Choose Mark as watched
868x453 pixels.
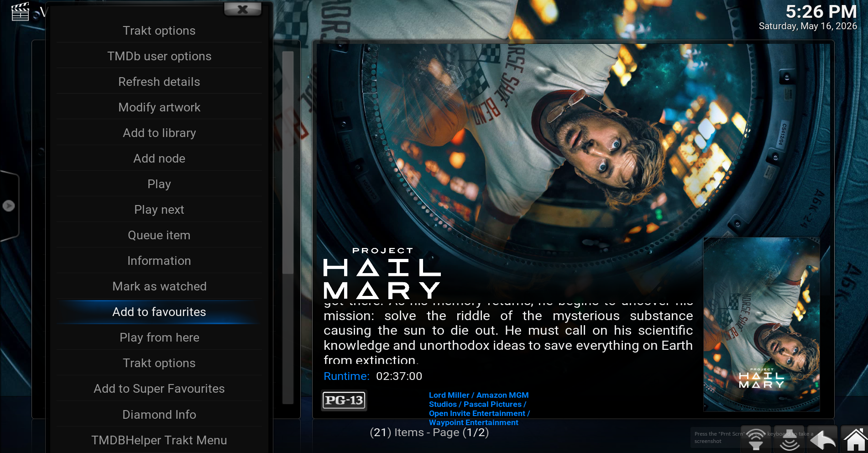pos(159,286)
